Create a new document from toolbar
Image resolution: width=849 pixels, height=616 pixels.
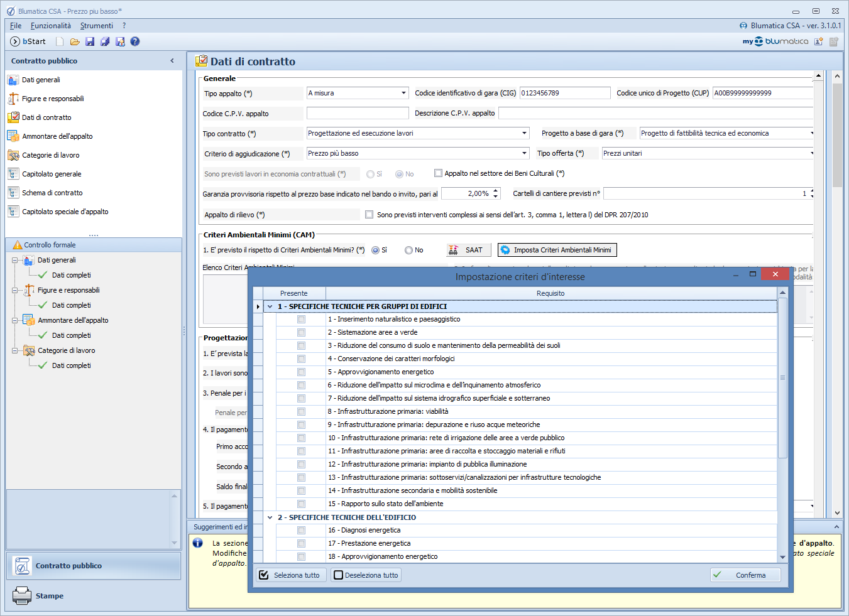[x=60, y=41]
